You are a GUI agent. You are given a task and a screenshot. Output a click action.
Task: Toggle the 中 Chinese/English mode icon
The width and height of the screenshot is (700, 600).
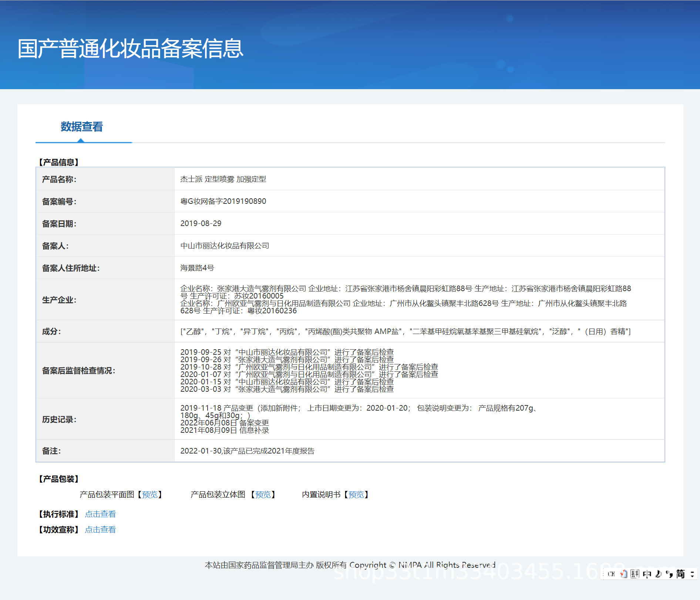tap(647, 574)
